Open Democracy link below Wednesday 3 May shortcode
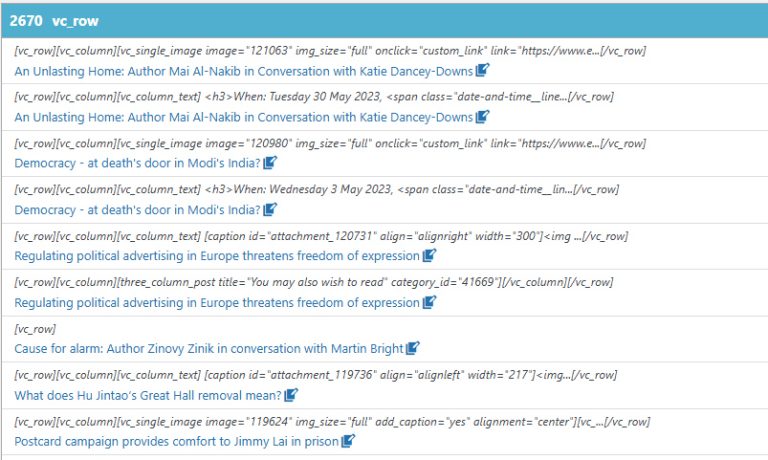The image size is (768, 460). (x=137, y=210)
